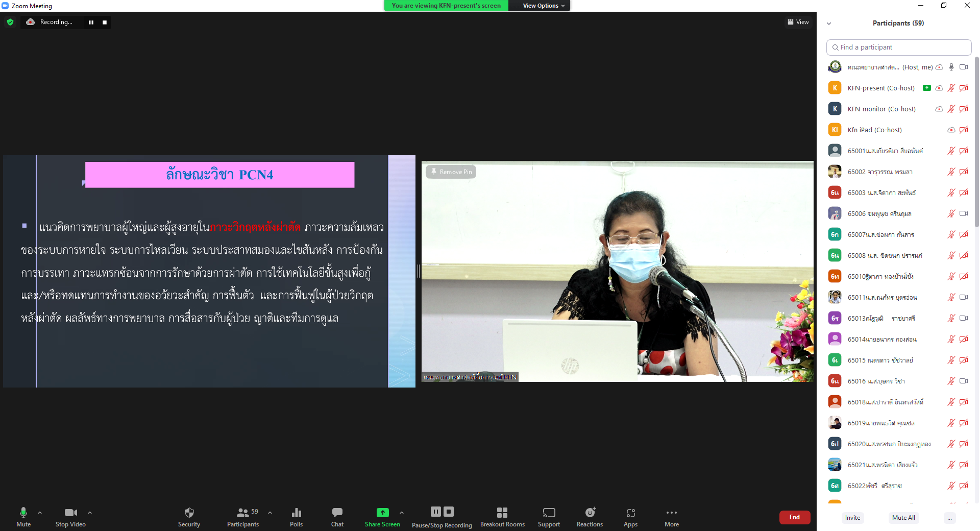Click the green encryption shield icon

[10, 22]
